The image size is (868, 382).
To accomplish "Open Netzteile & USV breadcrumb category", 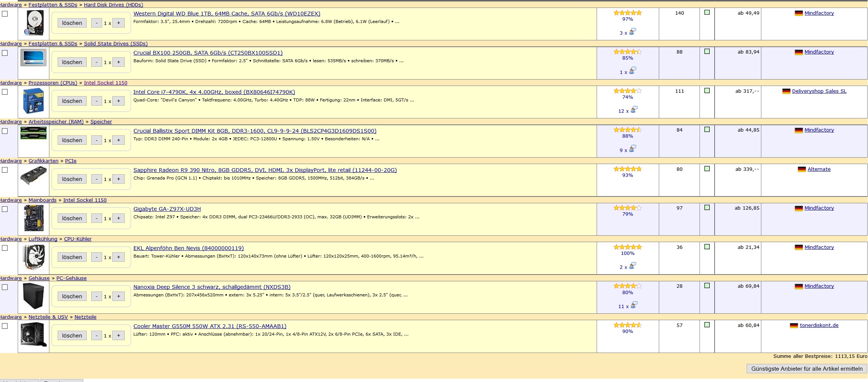I will tap(48, 317).
